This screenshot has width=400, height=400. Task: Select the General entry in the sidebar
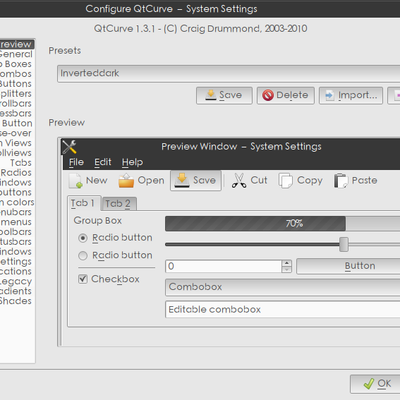click(17, 54)
